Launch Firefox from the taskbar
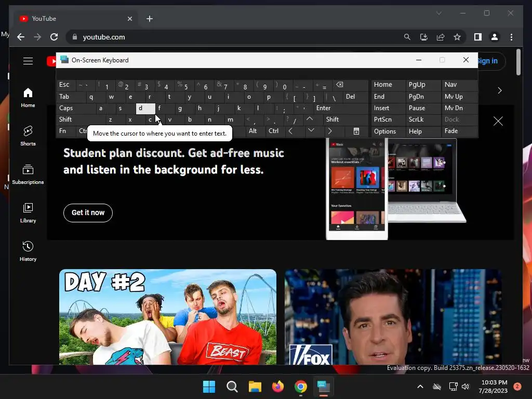532x399 pixels. (x=278, y=387)
